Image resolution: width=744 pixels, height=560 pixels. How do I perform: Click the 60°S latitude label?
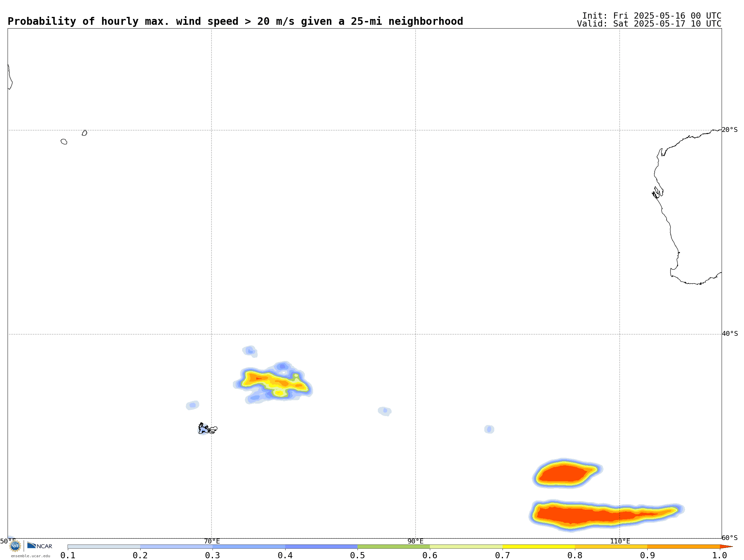[x=730, y=538]
